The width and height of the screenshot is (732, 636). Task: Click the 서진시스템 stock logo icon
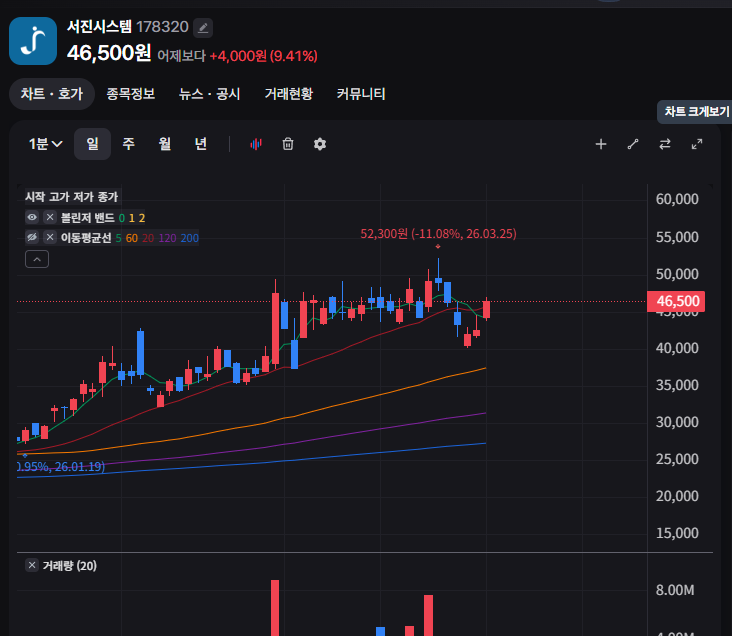pos(33,41)
